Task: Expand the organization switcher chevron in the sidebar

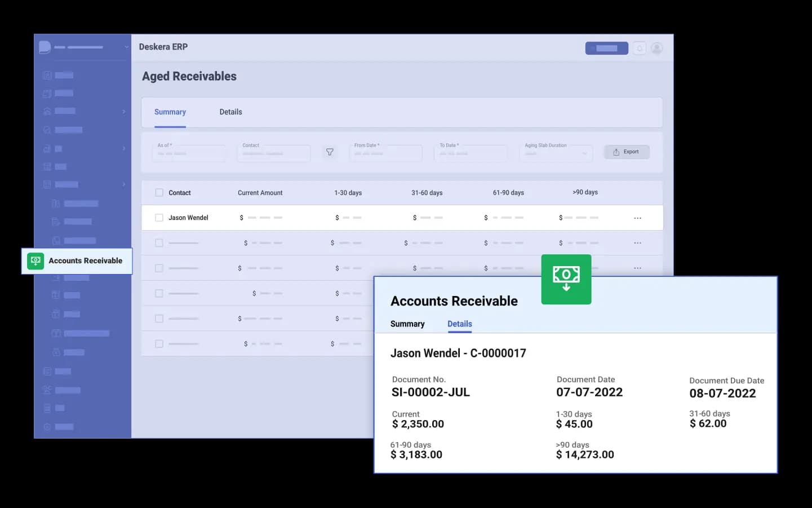Action: 126,47
